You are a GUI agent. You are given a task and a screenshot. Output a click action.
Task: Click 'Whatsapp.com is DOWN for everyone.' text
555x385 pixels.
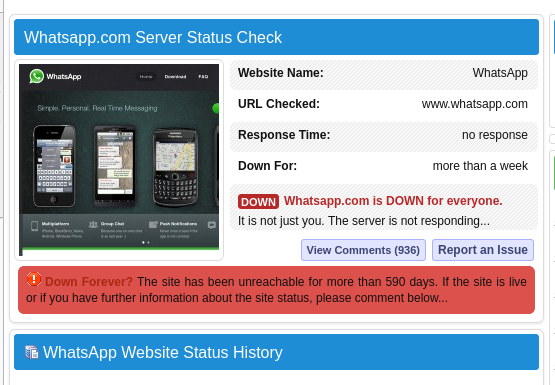click(x=393, y=201)
